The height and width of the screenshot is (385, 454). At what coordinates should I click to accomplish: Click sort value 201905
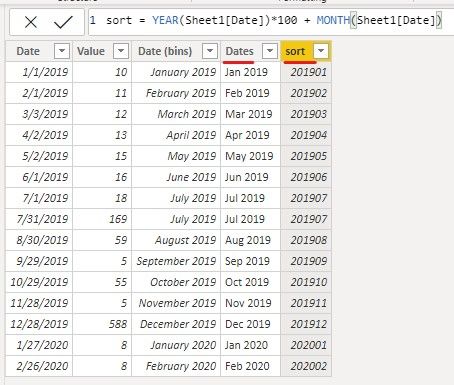pyautogui.click(x=306, y=156)
